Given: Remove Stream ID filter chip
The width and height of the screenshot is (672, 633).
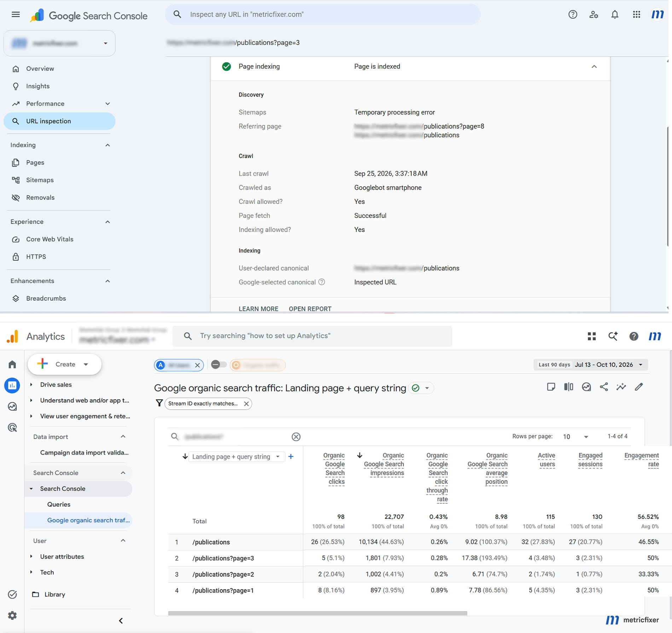Looking at the screenshot, I should point(247,404).
